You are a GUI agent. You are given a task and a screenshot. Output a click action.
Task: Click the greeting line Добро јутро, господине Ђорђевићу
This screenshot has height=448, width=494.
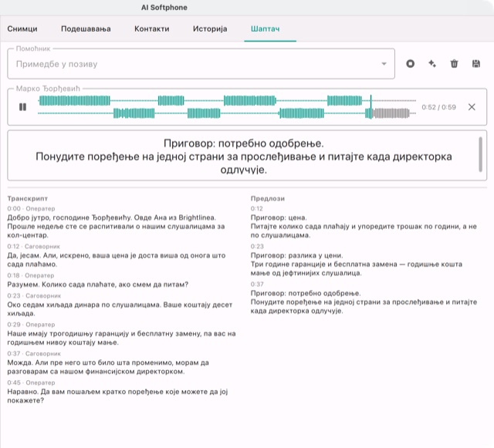pyautogui.click(x=111, y=217)
